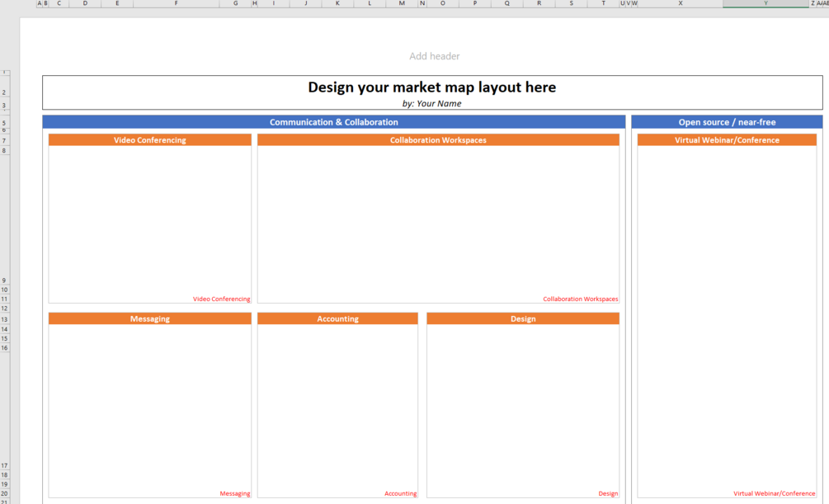Select column R header

pyautogui.click(x=539, y=3)
